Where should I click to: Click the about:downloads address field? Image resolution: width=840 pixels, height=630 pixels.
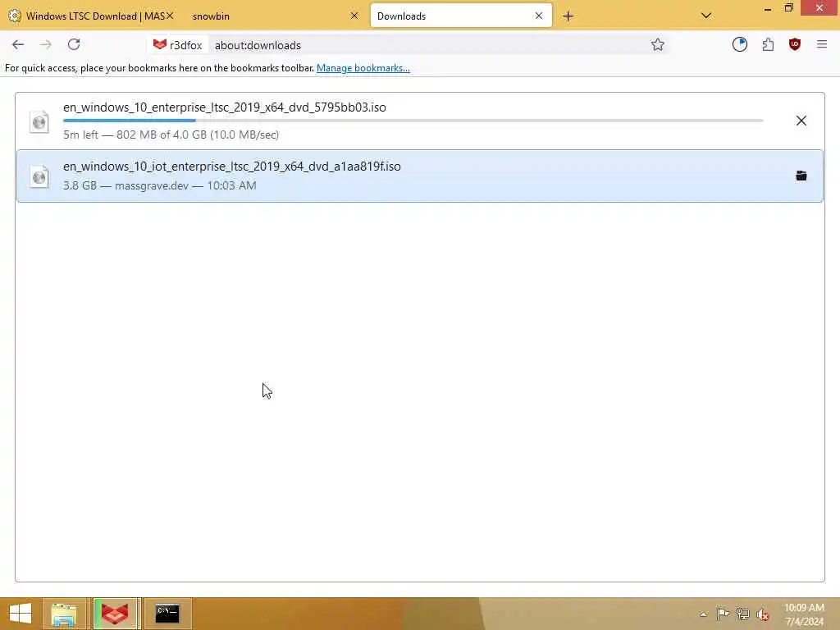(x=428, y=45)
